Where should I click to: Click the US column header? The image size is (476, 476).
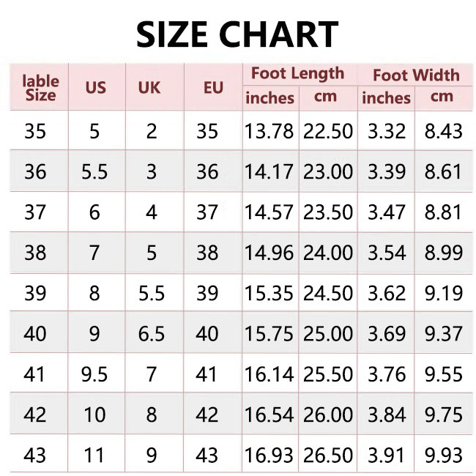pos(96,88)
